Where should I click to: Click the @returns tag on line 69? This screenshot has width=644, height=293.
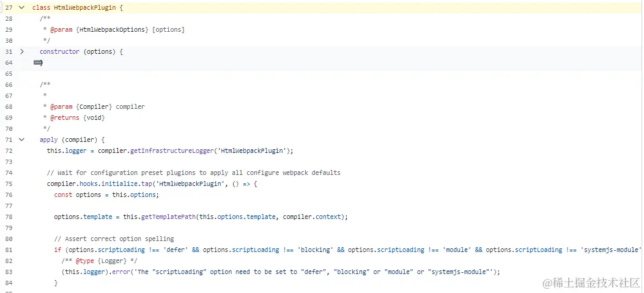click(65, 117)
